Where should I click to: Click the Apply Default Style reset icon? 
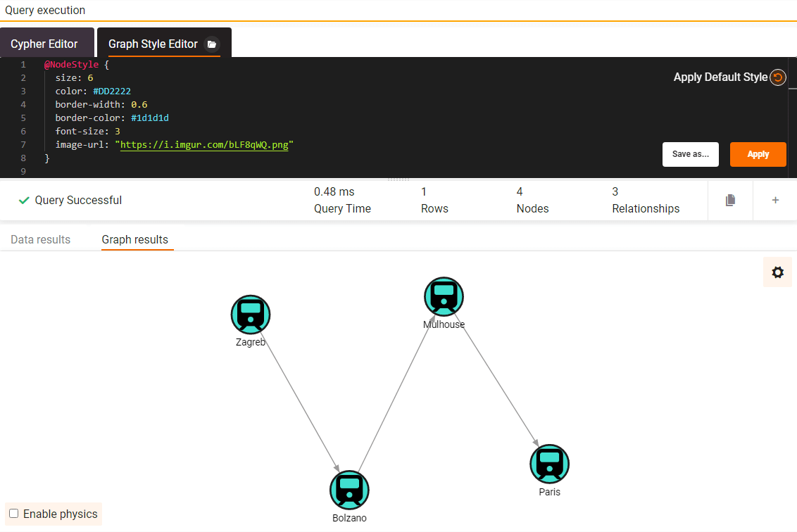coord(777,77)
